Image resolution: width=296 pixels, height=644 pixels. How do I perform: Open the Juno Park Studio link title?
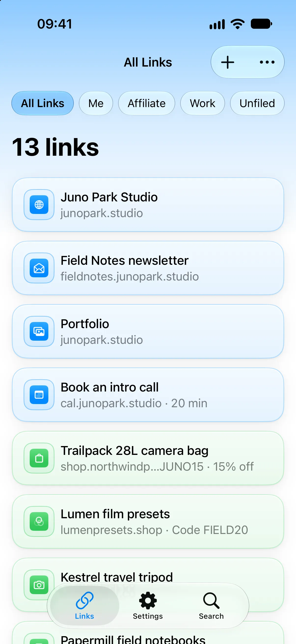[x=109, y=197]
